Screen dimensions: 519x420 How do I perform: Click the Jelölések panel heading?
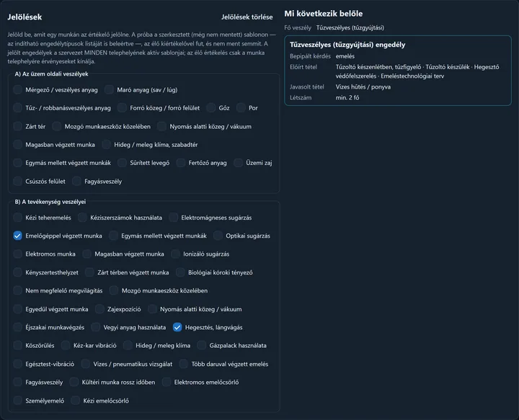tap(25, 17)
